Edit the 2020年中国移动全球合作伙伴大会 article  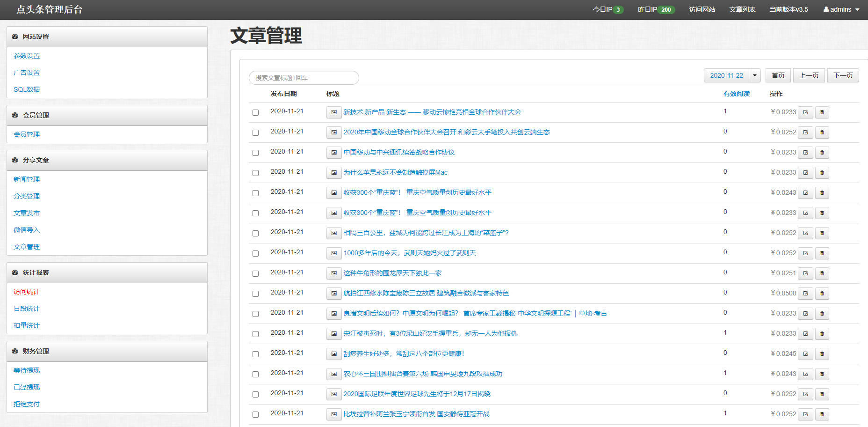[805, 133]
